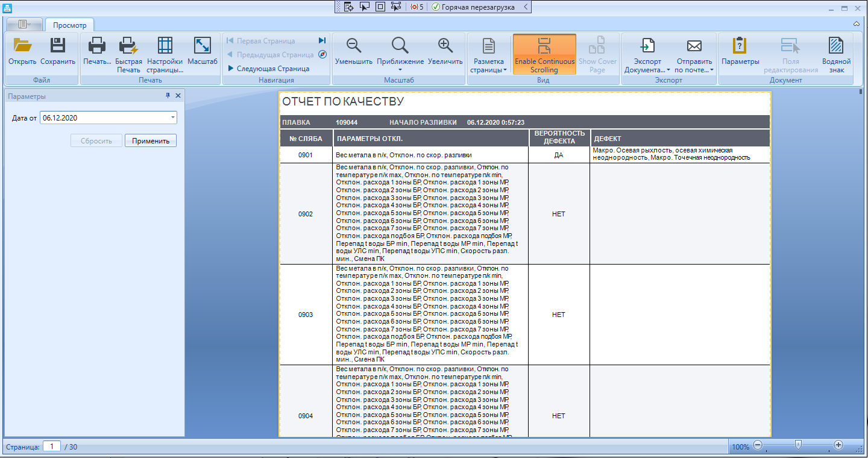Click the Save document icon
868x458 pixels.
tap(58, 46)
